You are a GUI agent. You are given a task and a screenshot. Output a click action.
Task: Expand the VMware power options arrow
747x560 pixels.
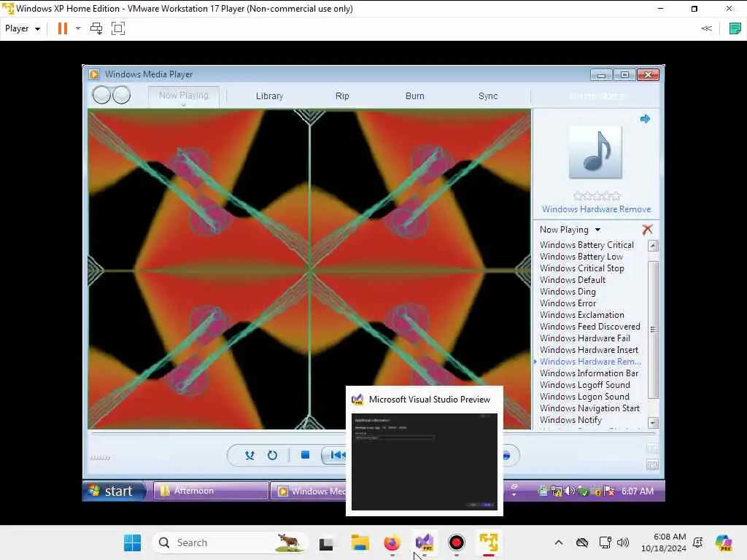click(78, 28)
